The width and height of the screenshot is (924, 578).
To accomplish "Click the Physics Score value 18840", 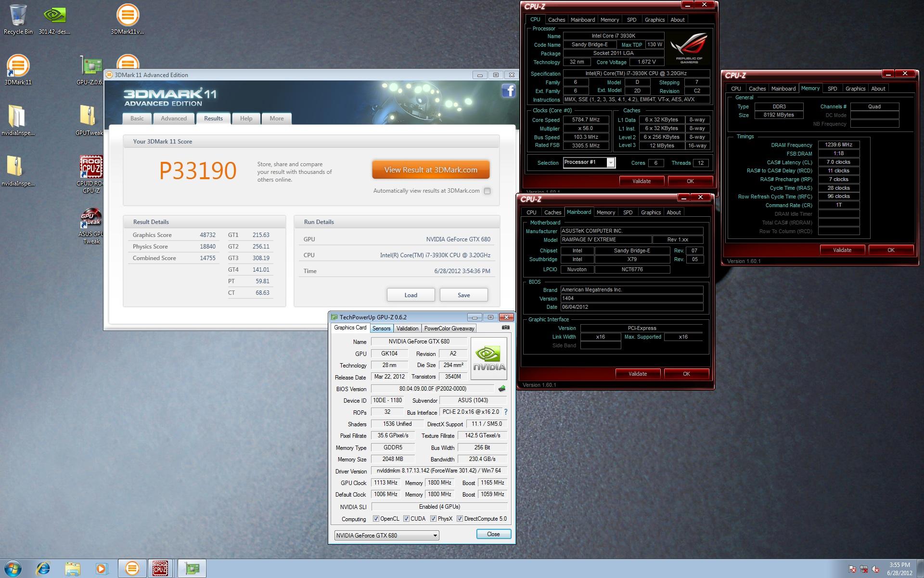I will (207, 247).
